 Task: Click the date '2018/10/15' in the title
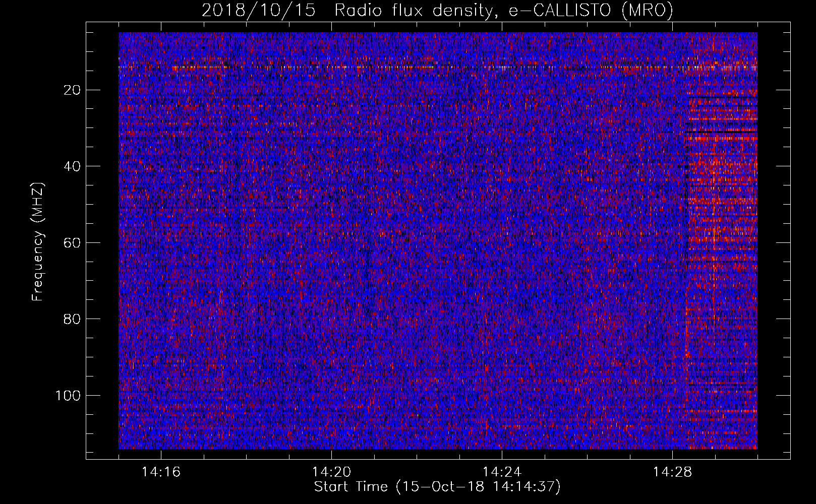tap(259, 11)
